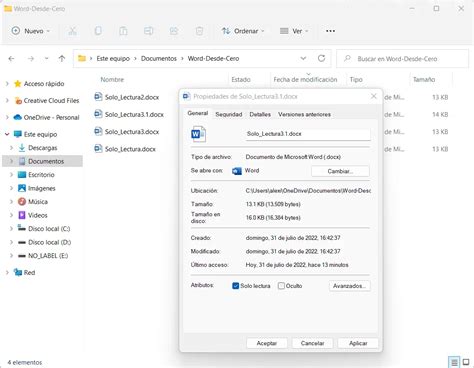
Task: Go forward with the right arrow
Action: (x=31, y=59)
